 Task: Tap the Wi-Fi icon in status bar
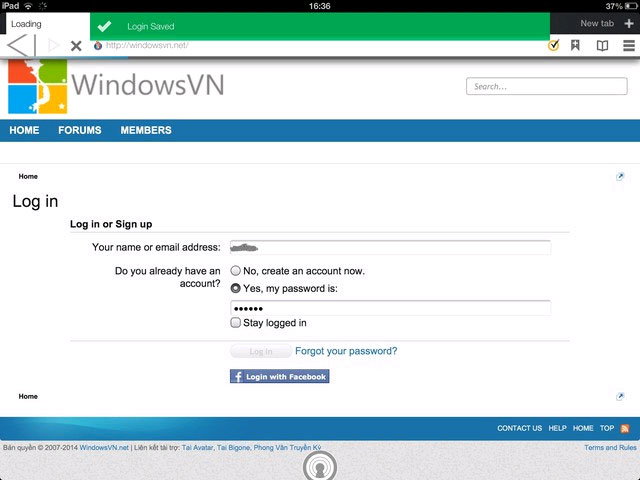(x=28, y=6)
